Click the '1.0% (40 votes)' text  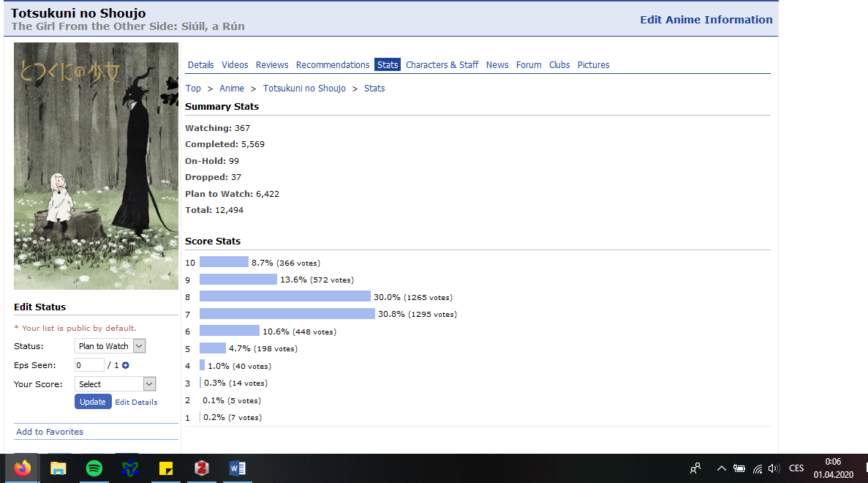coord(239,366)
